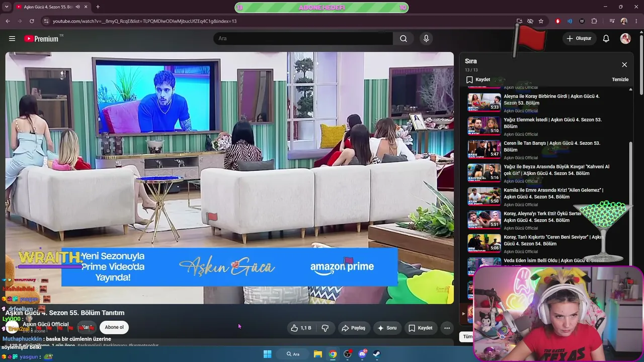Click the 5:51 duration thumbnail in queue

click(484, 219)
